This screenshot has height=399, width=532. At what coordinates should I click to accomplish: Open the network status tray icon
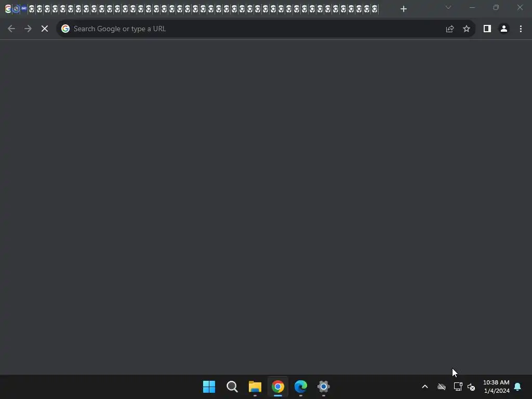[458, 387]
